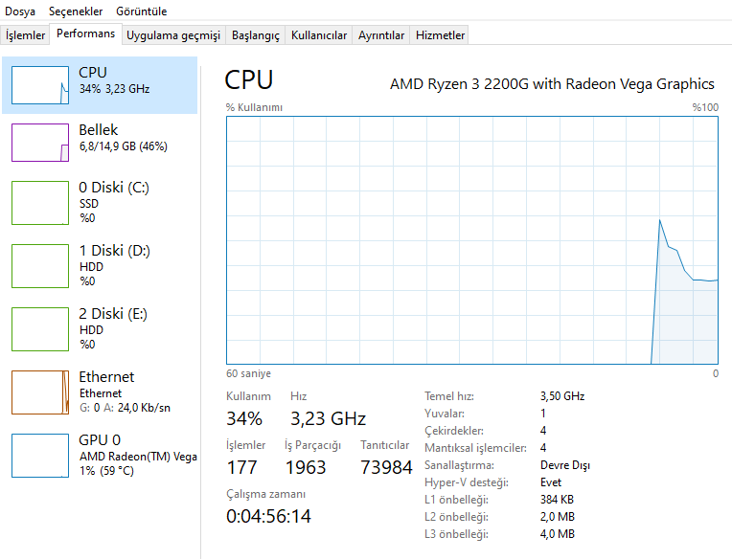Open the Dosya menu
The width and height of the screenshot is (732, 560).
(20, 11)
